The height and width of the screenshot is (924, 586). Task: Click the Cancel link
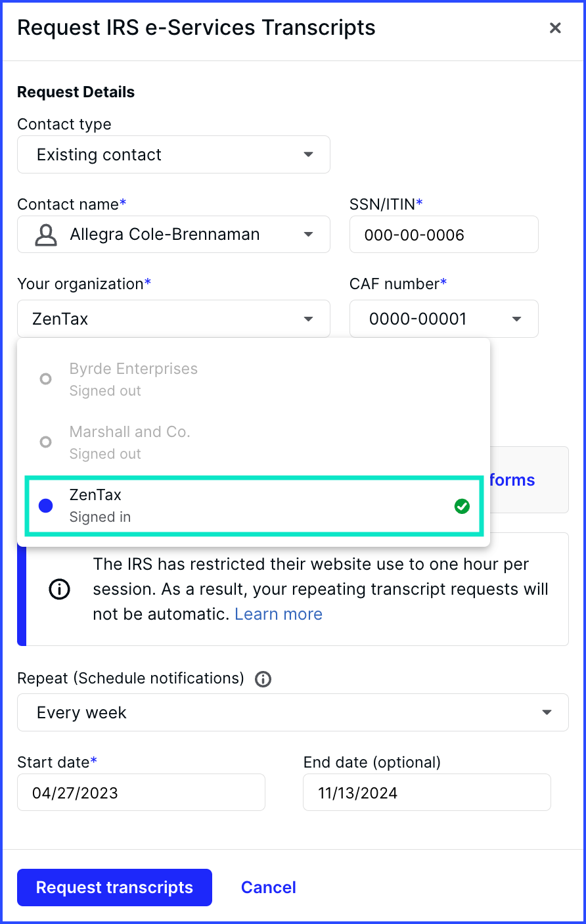pos(269,887)
